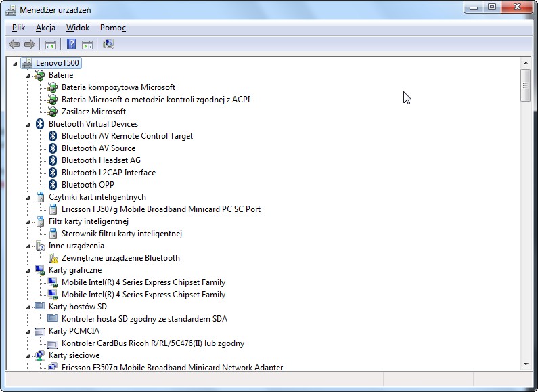Screen dimensions: 538x392
Task: Select Bateria kompozytowa Microsoft
Action: tap(118, 87)
